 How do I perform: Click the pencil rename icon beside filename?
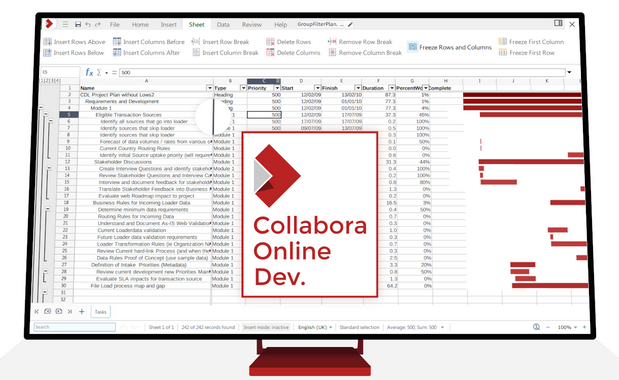(x=350, y=24)
